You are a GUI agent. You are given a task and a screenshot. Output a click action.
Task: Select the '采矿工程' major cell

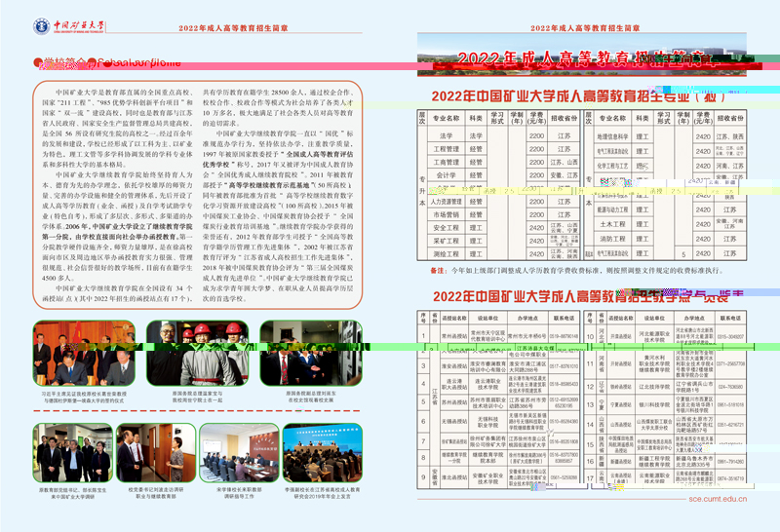tap(447, 241)
